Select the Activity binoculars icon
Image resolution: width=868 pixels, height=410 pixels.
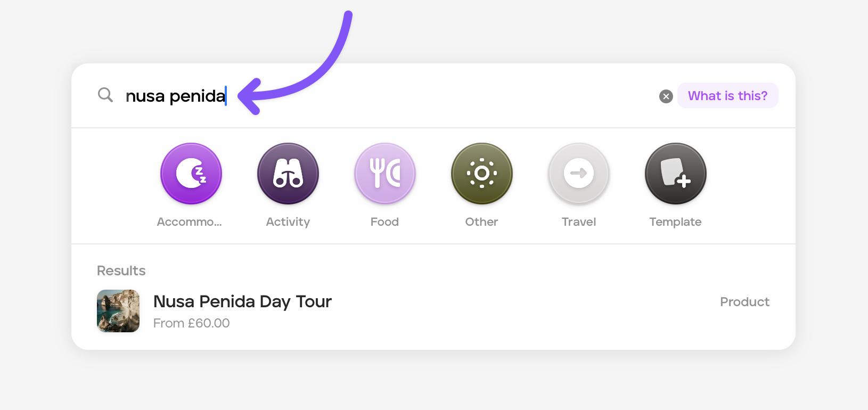(x=288, y=174)
